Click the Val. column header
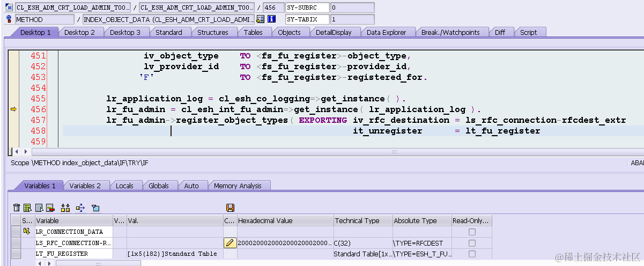 174,220
